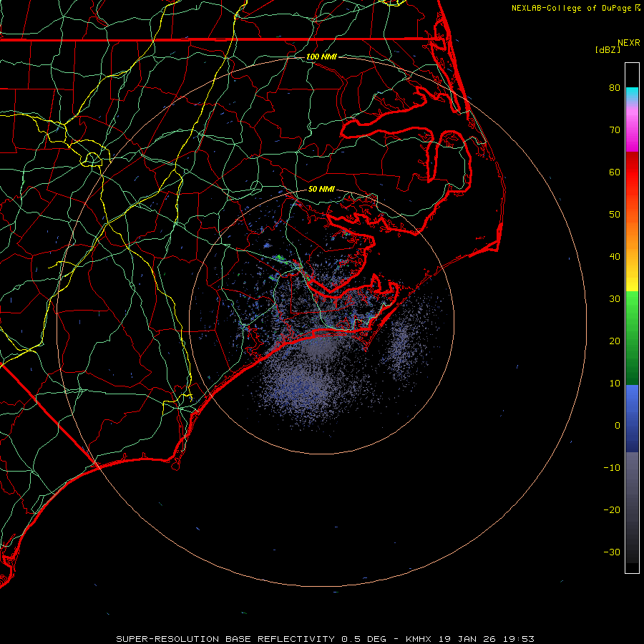Click the 30 value on the dBZ scale
Screen dimensions: 644x644
615,299
